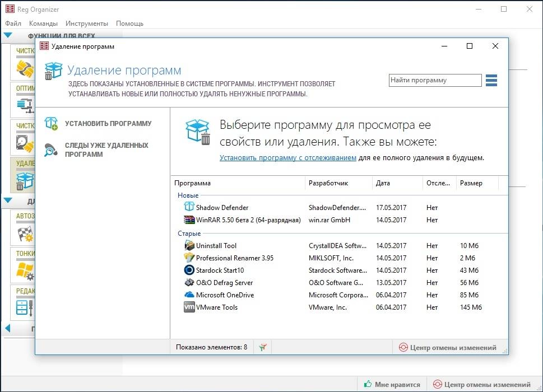This screenshot has width=543, height=392.
Task: Sort by the "Отсле..." column header
Action: pos(439,183)
